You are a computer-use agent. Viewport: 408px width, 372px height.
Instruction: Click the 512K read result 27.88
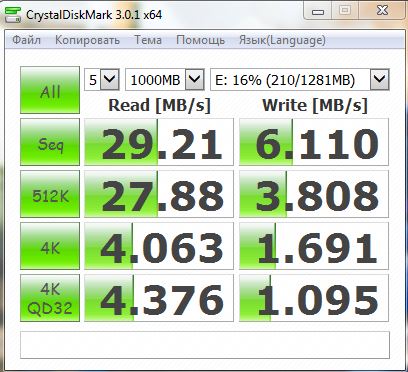point(159,194)
